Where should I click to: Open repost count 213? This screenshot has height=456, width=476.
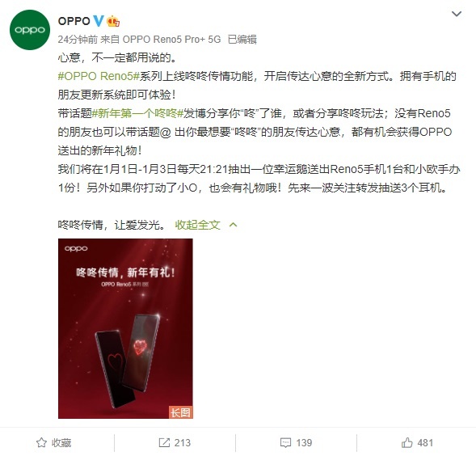[x=175, y=442]
